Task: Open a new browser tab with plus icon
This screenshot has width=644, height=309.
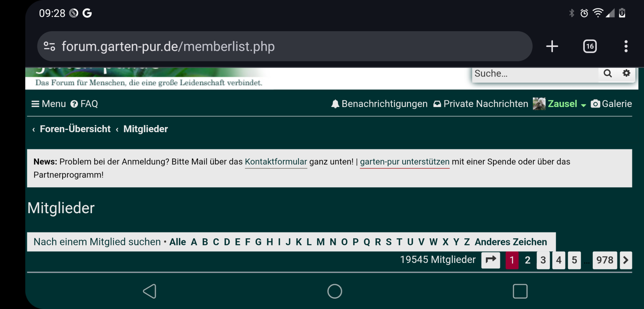Action: click(x=552, y=46)
